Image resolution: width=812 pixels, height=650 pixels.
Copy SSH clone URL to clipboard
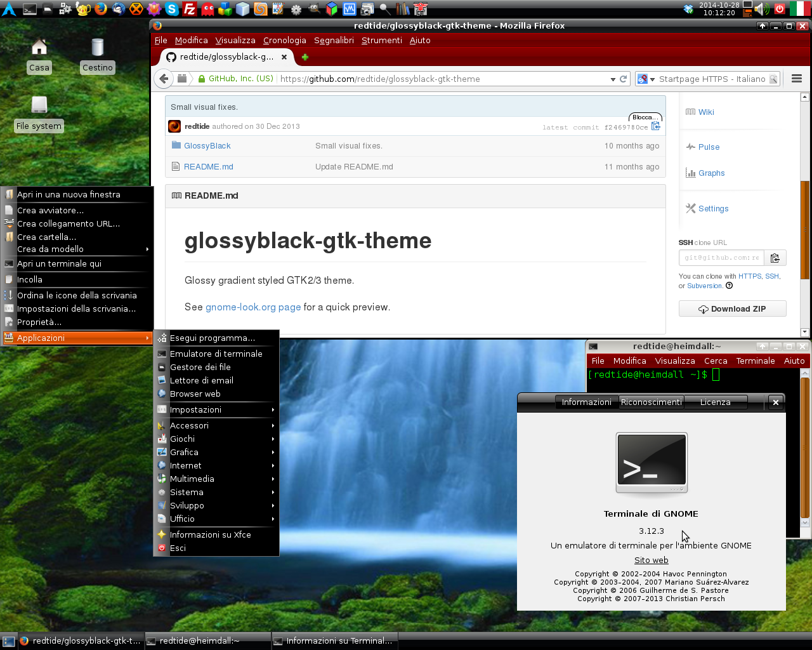(x=775, y=258)
